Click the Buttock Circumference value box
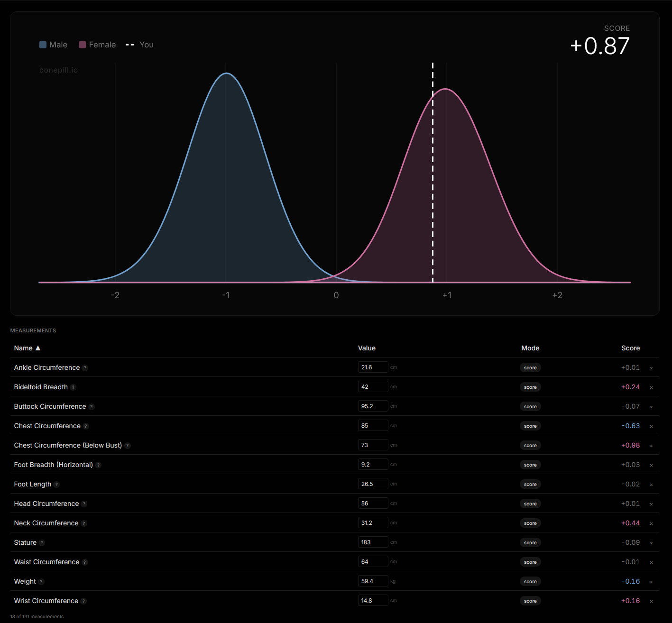This screenshot has height=623, width=672. click(373, 406)
